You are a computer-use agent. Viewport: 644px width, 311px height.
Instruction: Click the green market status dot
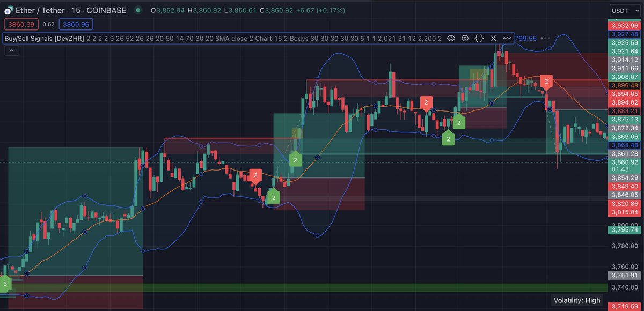coord(139,10)
